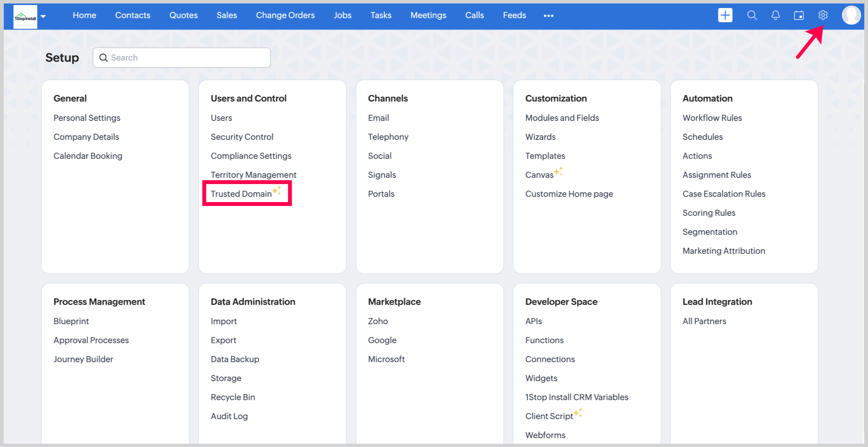Click the plus quick-create icon
This screenshot has height=447, width=868.
tap(725, 15)
